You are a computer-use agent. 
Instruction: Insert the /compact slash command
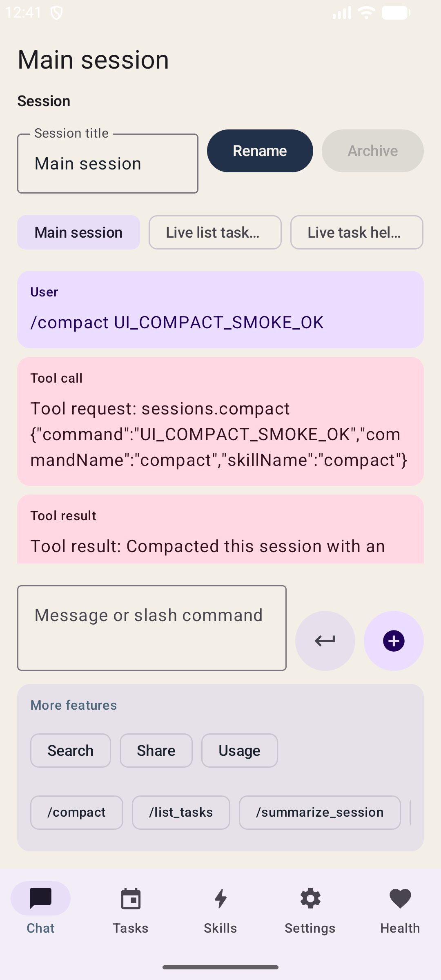(x=76, y=812)
